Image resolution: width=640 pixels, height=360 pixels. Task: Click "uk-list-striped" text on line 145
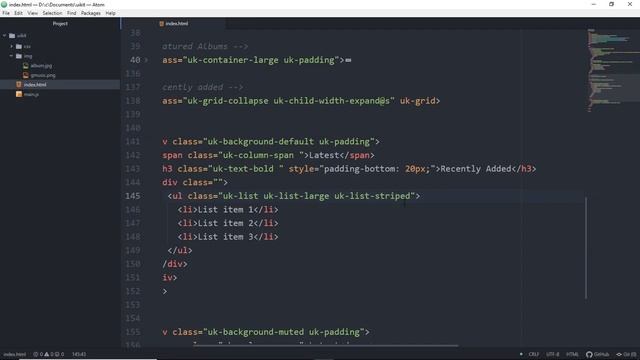tap(372, 196)
